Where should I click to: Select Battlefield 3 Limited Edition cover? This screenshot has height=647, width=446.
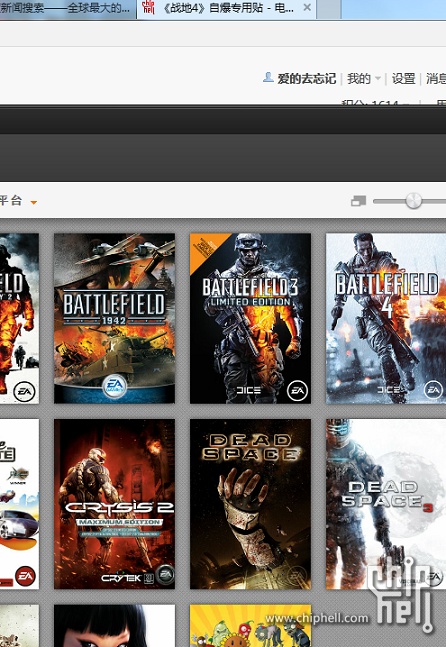[250, 318]
